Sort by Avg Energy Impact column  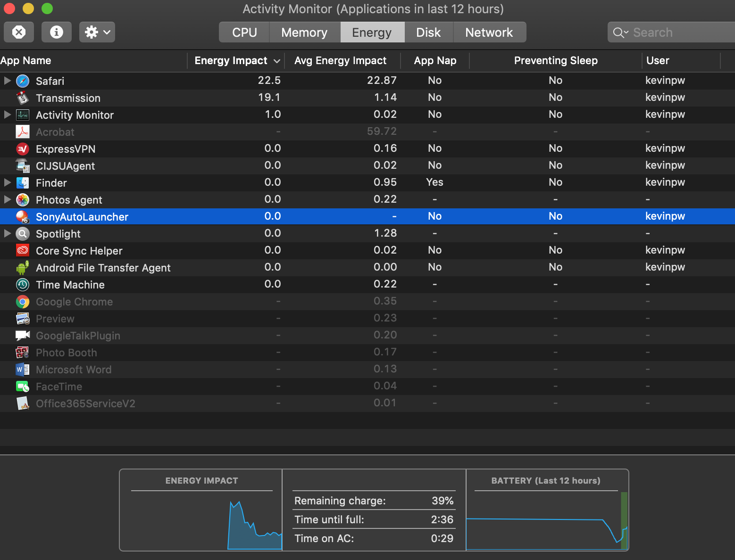[x=342, y=60]
